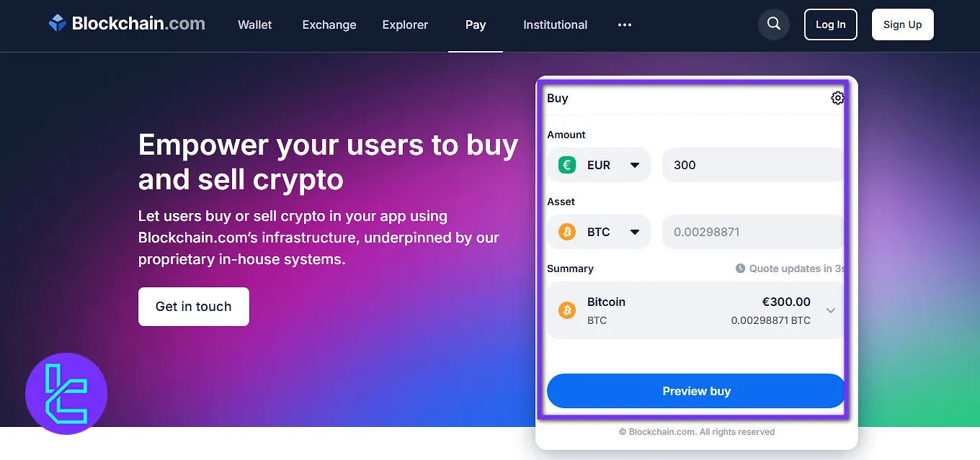The width and height of the screenshot is (980, 460).
Task: Click the Bitcoin icon in Summary row
Action: 567,310
